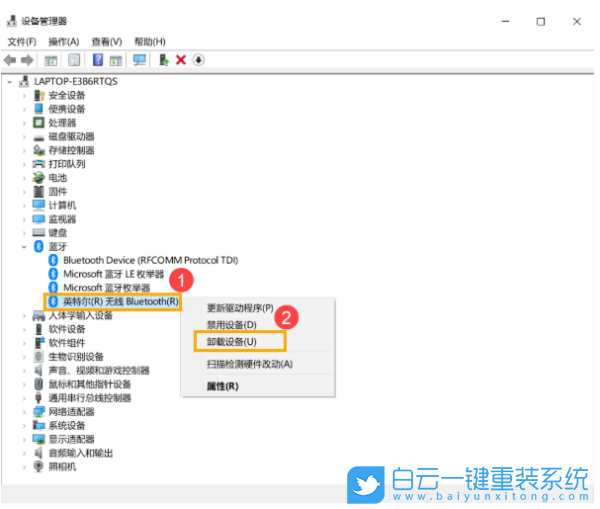This screenshot has width=600, height=509.
Task: Select the 电池 tree item
Action: click(58, 178)
